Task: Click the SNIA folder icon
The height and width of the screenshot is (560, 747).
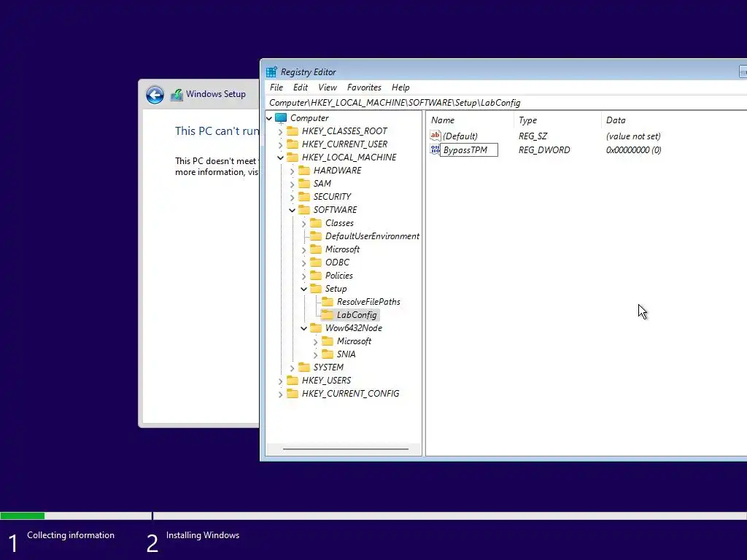Action: 328,354
